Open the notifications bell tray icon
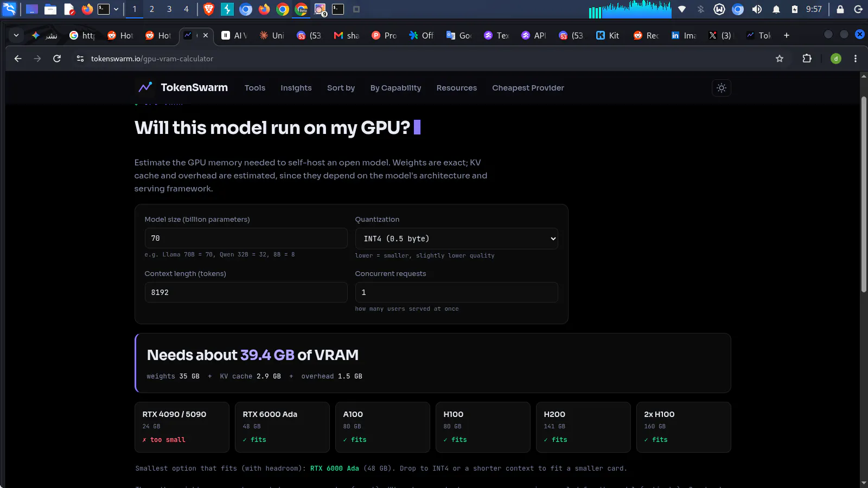This screenshot has height=488, width=868. click(x=776, y=9)
